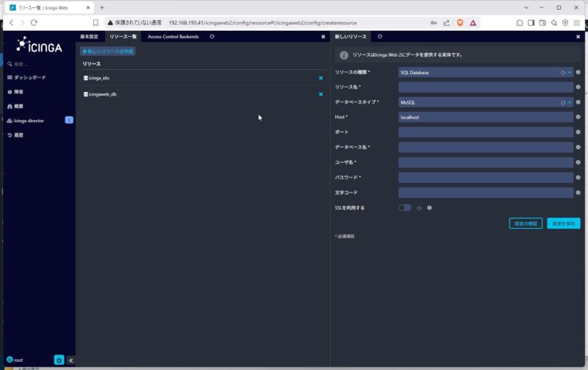Click info icon beside パスワード field
The width and height of the screenshot is (588, 370).
pos(578,177)
